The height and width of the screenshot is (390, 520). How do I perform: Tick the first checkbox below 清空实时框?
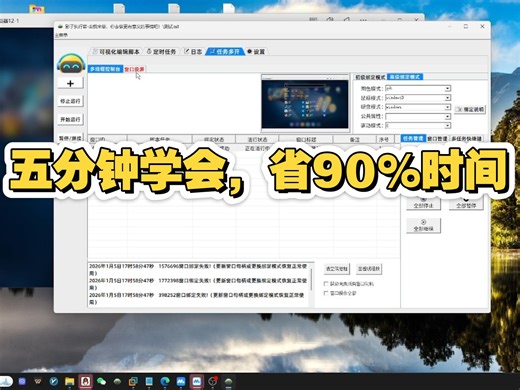click(x=326, y=284)
